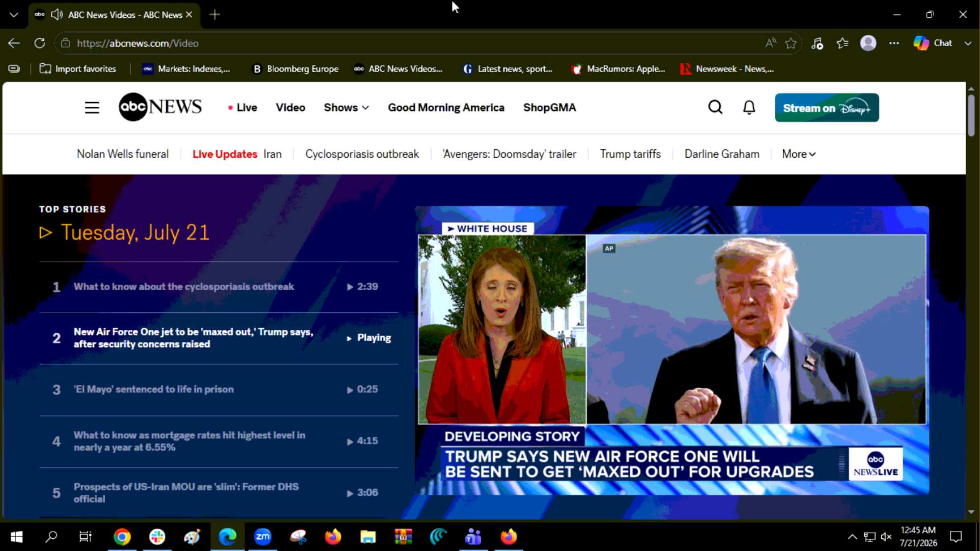Show hidden system tray icons
This screenshot has height=551, width=980.
[852, 537]
